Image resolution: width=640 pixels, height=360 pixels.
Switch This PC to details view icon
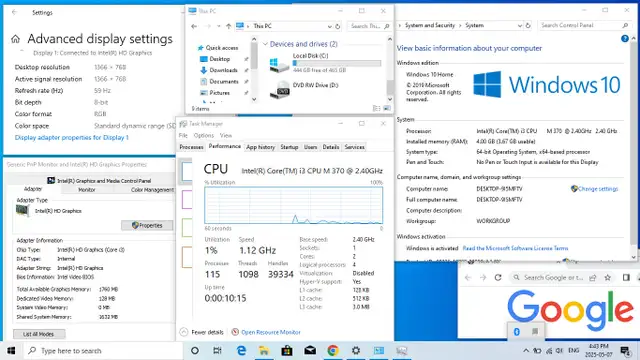tap(376, 109)
